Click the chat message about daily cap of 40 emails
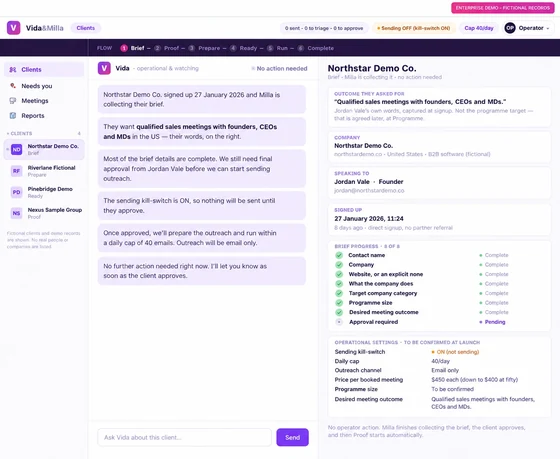The height and width of the screenshot is (459, 560). [202, 238]
